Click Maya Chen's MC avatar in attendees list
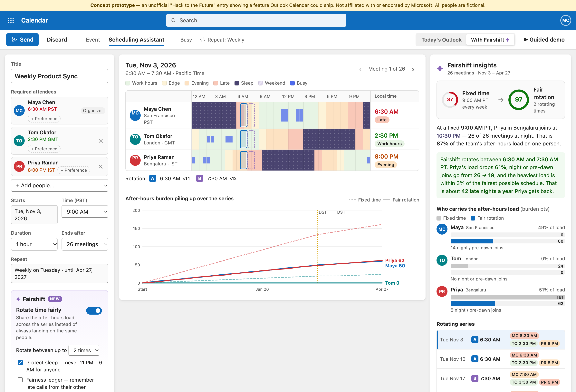 pos(19,111)
